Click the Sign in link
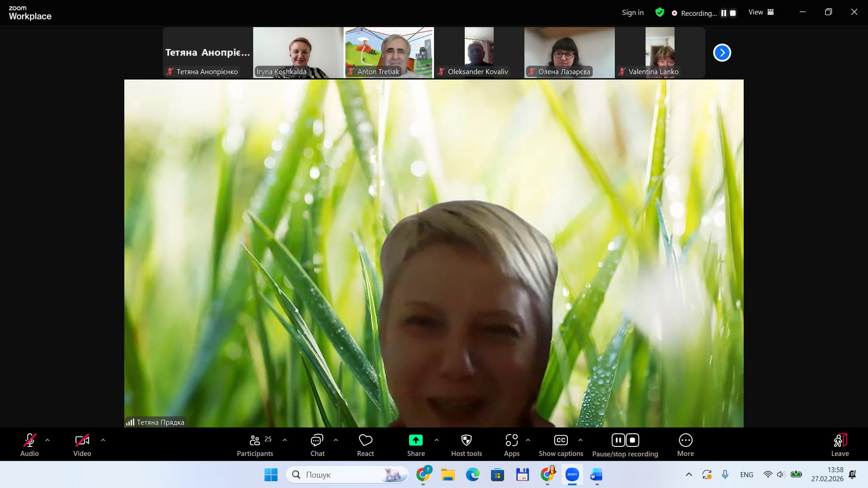868x488 pixels. (x=632, y=13)
